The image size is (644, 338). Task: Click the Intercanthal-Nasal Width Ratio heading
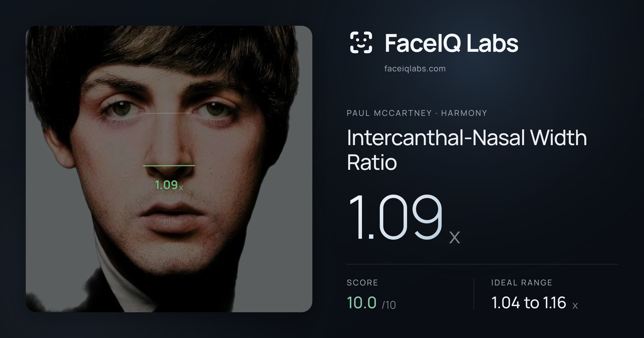click(467, 150)
